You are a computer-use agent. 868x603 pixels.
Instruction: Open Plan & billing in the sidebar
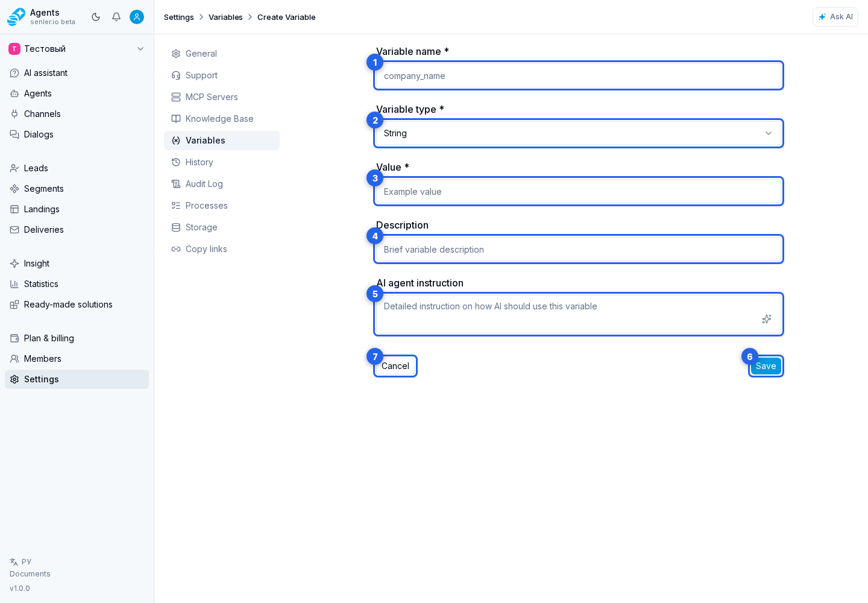pyautogui.click(x=77, y=338)
